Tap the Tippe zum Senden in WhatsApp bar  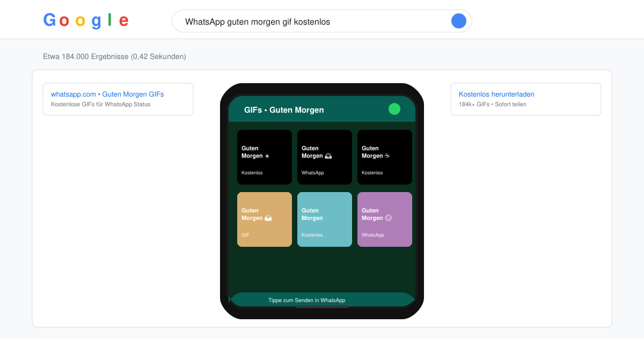(322, 299)
